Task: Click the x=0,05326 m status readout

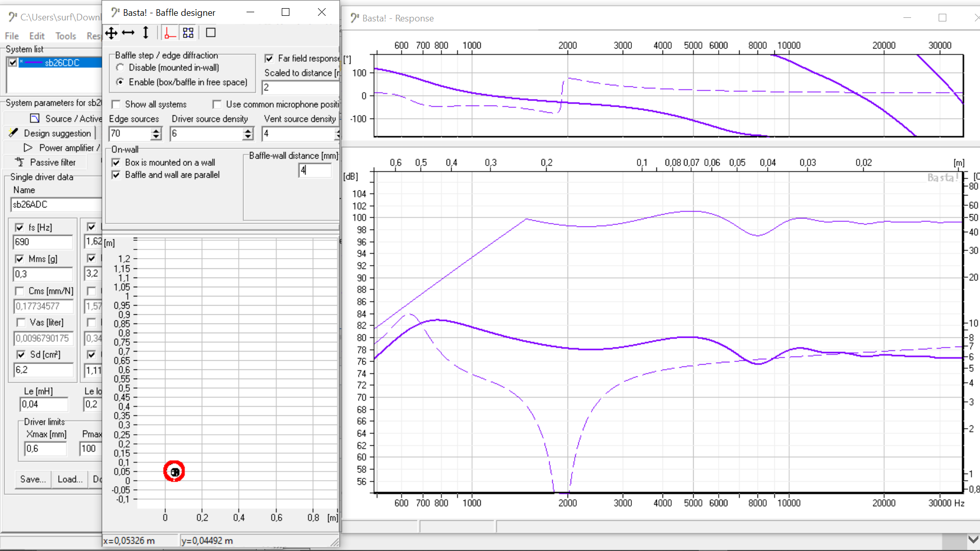Action: [x=129, y=541]
